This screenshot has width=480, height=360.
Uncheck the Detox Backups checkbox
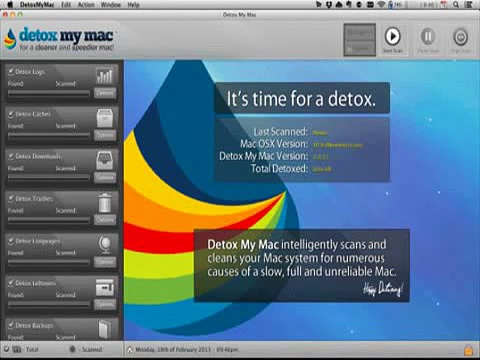tap(11, 325)
